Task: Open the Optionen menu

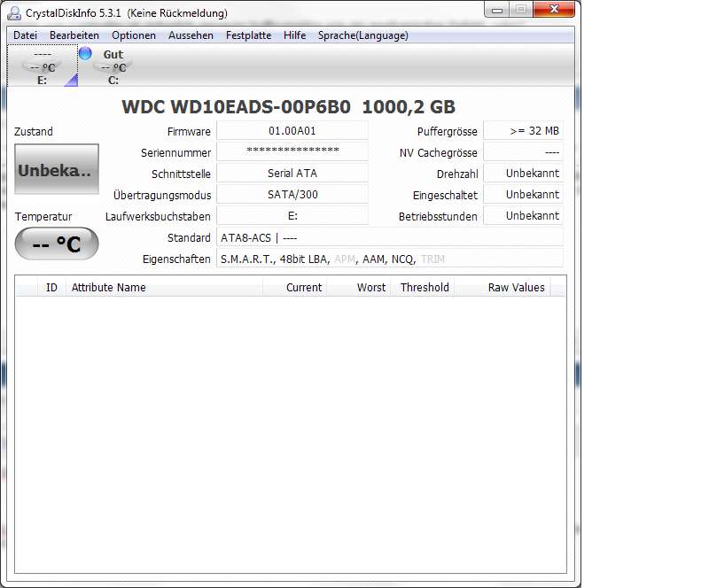Action: pos(134,35)
